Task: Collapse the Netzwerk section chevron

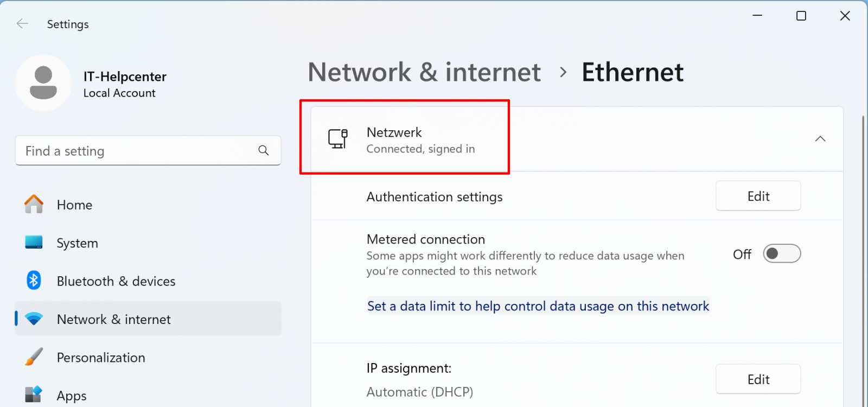Action: 820,139
